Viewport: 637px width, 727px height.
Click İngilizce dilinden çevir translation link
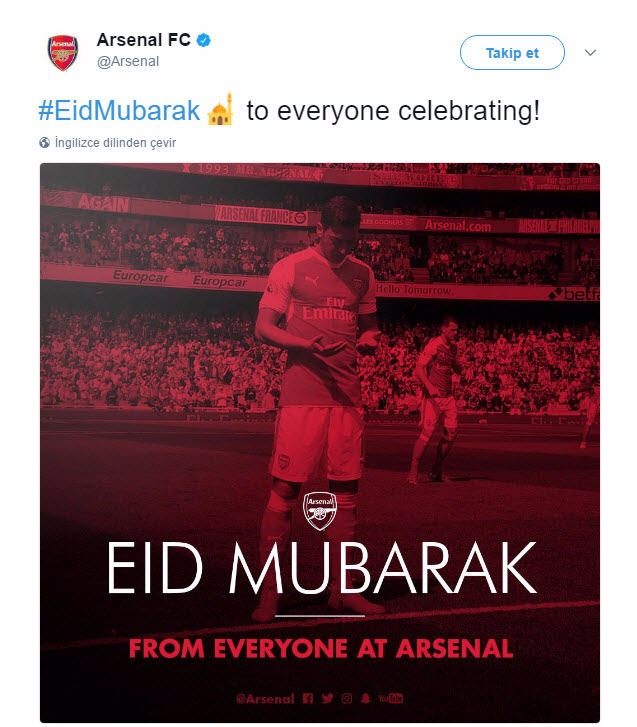pyautogui.click(x=115, y=143)
